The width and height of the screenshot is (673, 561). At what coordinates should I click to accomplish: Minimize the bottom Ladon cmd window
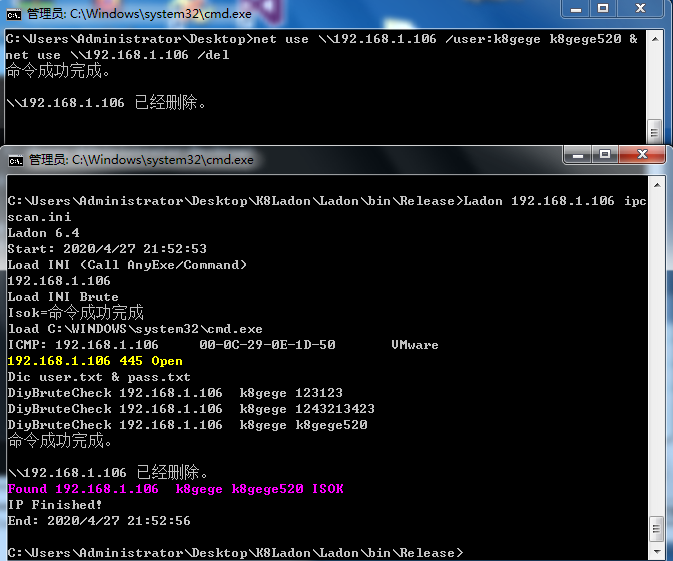coord(577,154)
